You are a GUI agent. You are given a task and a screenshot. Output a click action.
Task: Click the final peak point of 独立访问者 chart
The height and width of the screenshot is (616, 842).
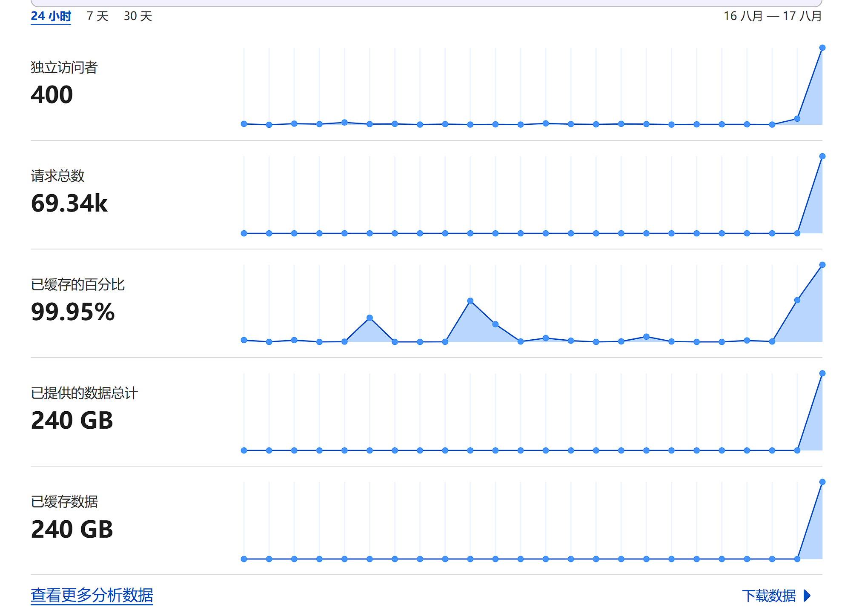(x=822, y=48)
